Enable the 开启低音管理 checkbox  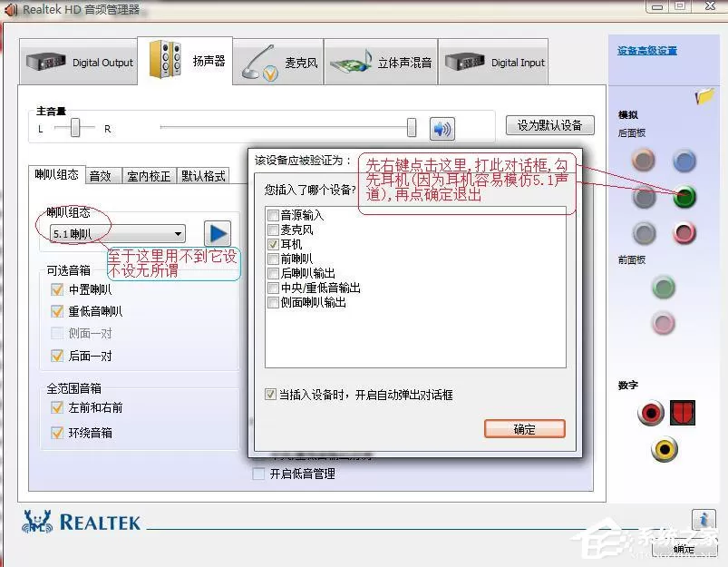click(x=258, y=474)
